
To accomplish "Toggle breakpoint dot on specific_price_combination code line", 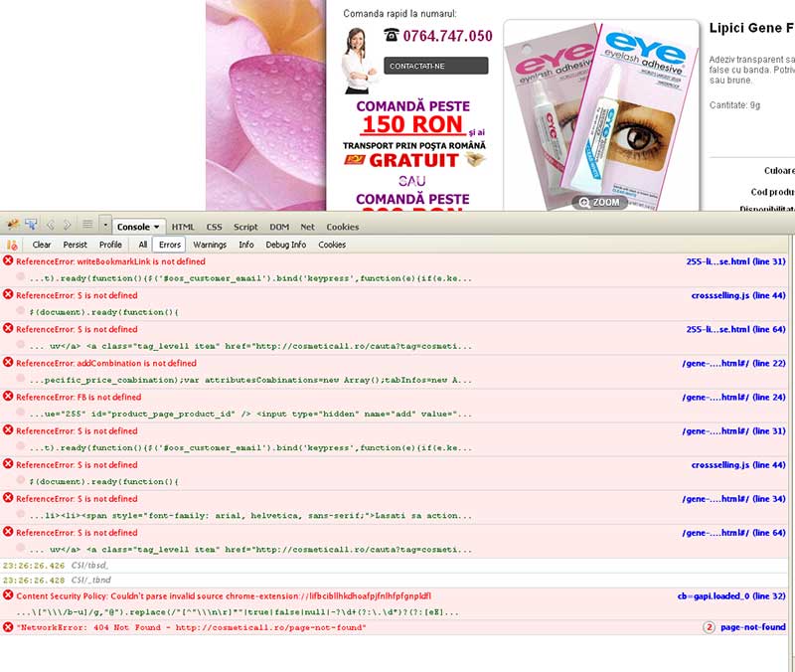I will point(20,379).
